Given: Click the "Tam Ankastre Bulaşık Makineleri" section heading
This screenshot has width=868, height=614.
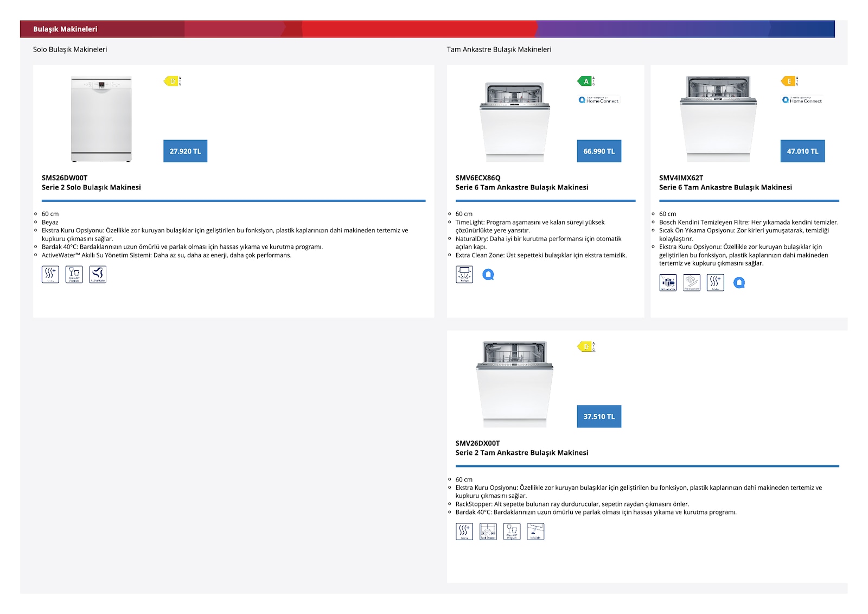Looking at the screenshot, I should point(499,49).
